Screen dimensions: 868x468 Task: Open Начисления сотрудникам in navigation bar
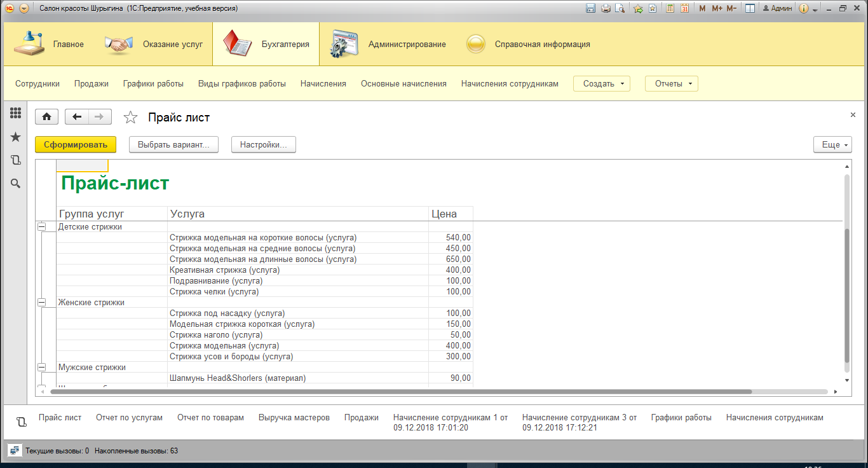510,83
